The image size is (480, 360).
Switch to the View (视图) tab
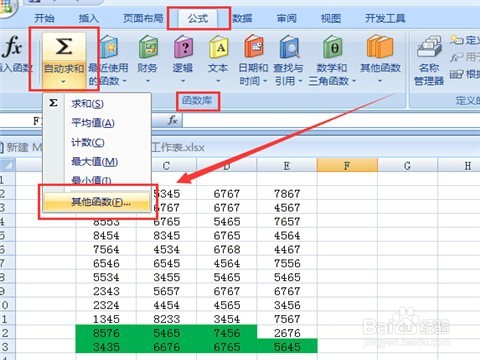[x=331, y=18]
